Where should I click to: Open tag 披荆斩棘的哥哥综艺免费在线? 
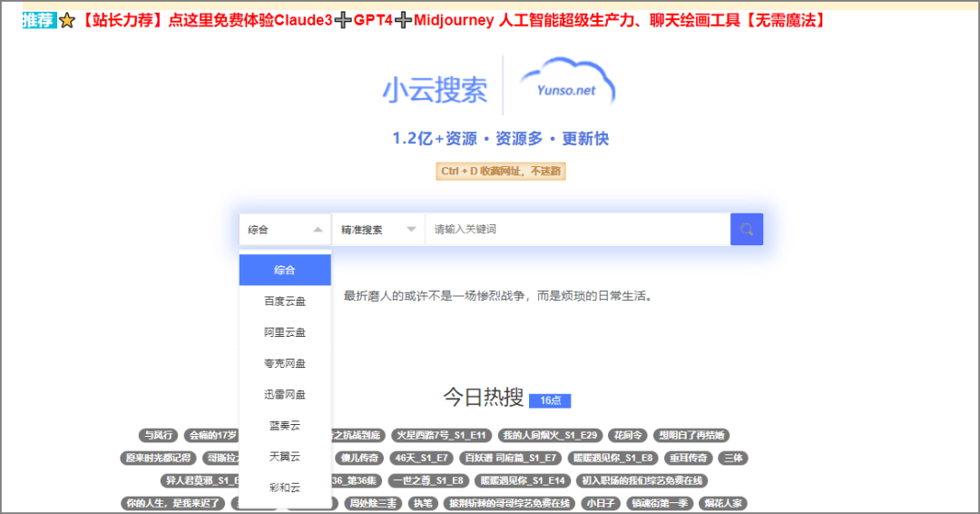pyautogui.click(x=509, y=503)
